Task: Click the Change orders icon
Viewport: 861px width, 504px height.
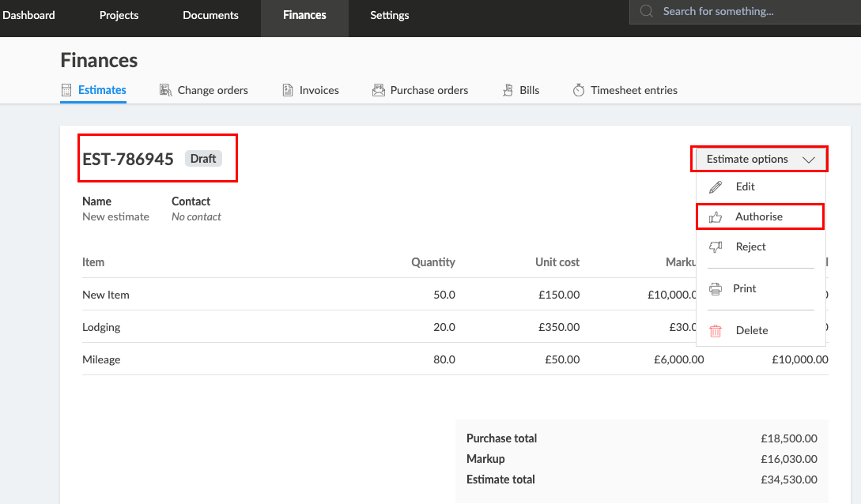Action: (x=165, y=90)
